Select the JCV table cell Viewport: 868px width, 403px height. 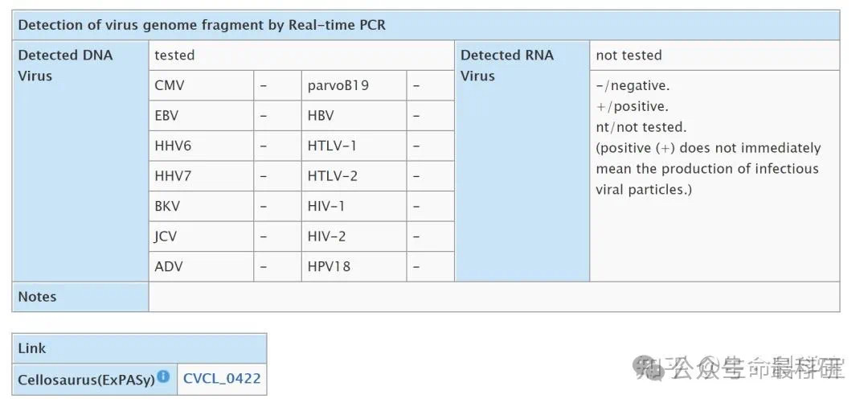tap(201, 236)
